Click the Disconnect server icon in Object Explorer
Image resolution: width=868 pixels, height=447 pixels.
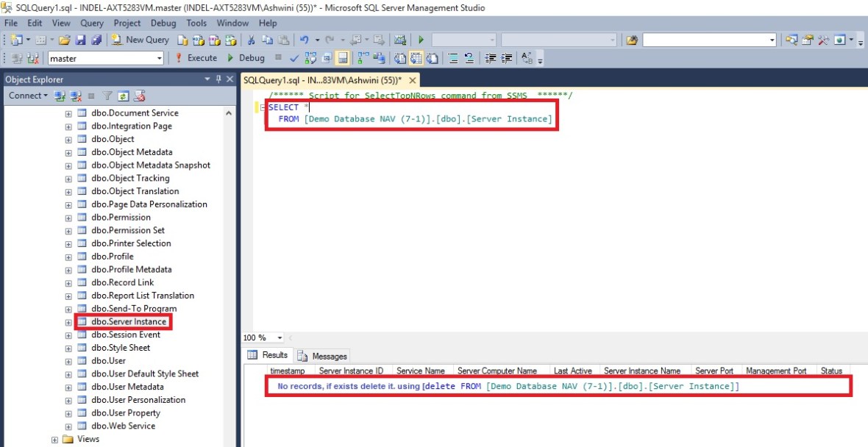click(x=74, y=96)
